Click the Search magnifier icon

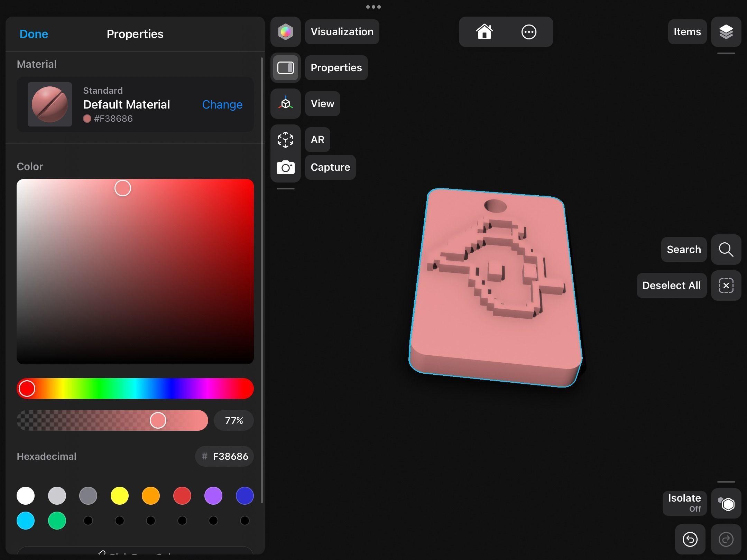[x=726, y=250]
